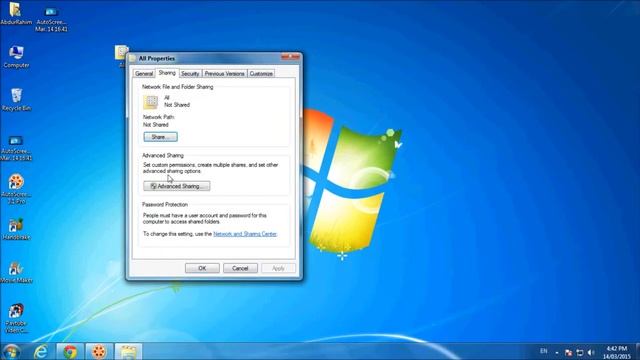Click the volume speaker tray icon
640x360 pixels.
[x=591, y=352]
